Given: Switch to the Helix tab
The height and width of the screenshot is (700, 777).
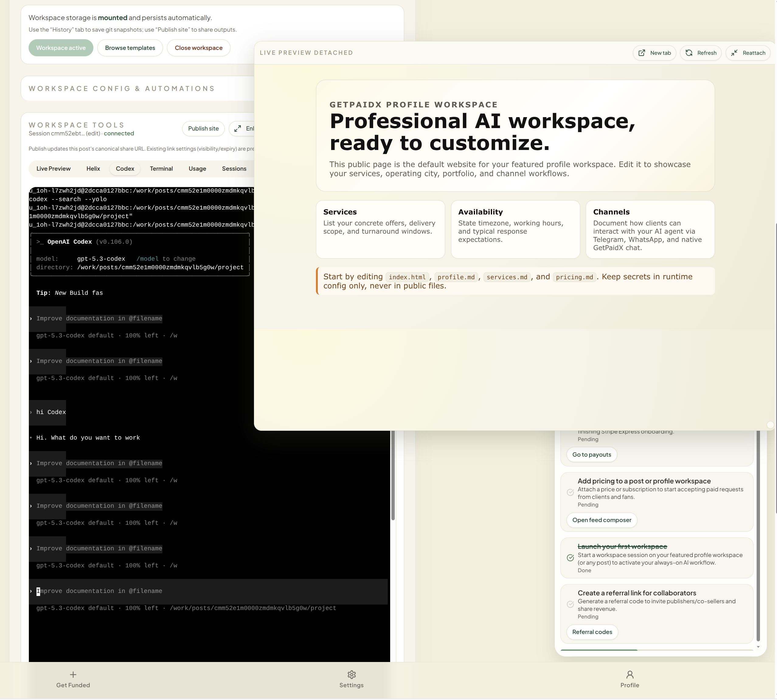Looking at the screenshot, I should (x=93, y=169).
